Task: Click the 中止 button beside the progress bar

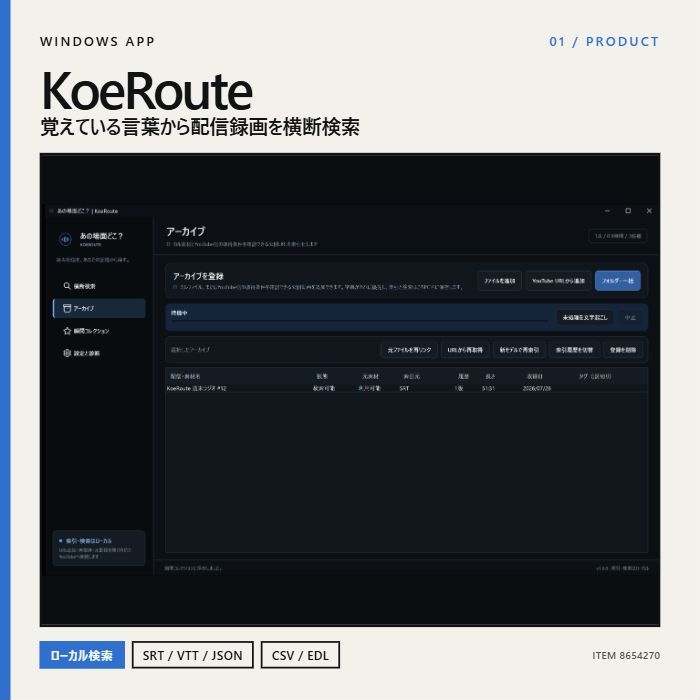Action: coord(630,317)
